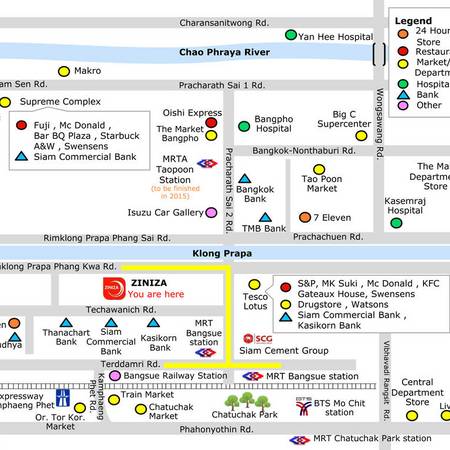Click the MRTA Taopoon Station logo
Image resolution: width=450 pixels, height=450 pixels.
pyautogui.click(x=207, y=163)
